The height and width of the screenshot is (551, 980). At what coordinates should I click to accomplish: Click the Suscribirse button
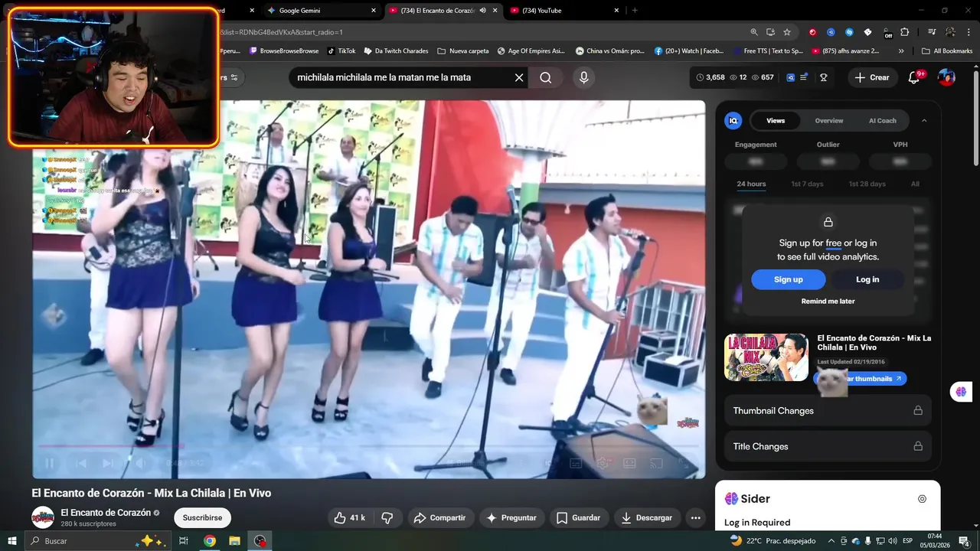click(x=202, y=517)
